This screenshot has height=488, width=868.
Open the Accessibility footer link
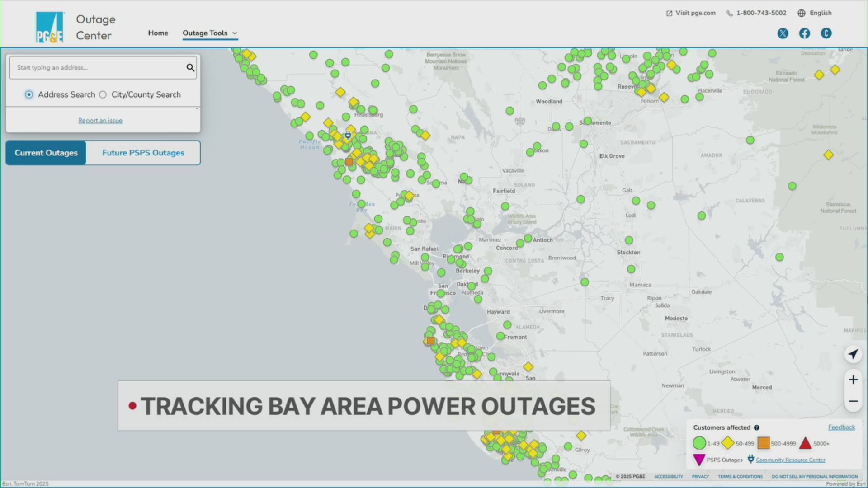point(669,477)
